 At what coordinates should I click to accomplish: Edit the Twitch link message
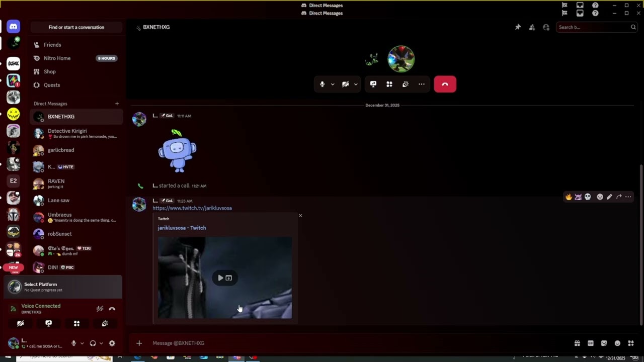click(609, 197)
